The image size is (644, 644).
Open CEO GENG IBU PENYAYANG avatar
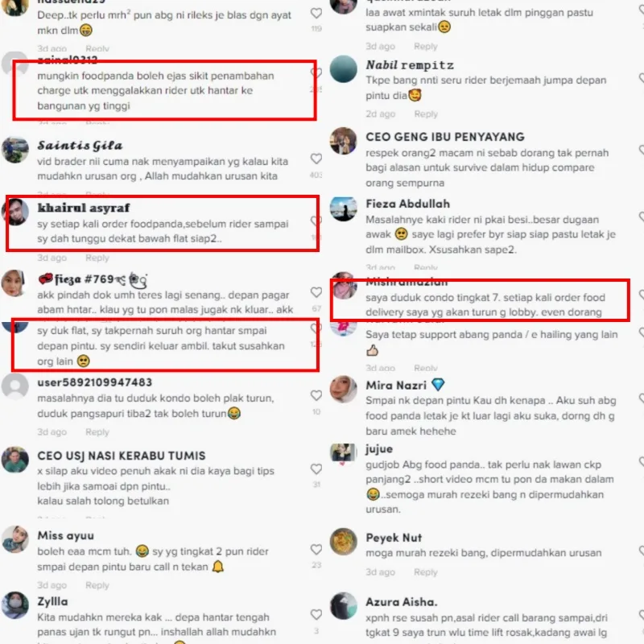click(x=344, y=141)
